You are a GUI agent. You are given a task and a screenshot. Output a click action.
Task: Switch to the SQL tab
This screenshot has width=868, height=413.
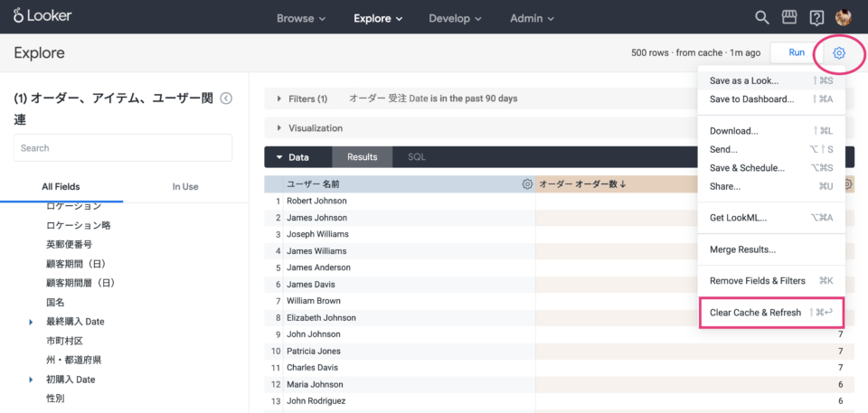(x=417, y=157)
